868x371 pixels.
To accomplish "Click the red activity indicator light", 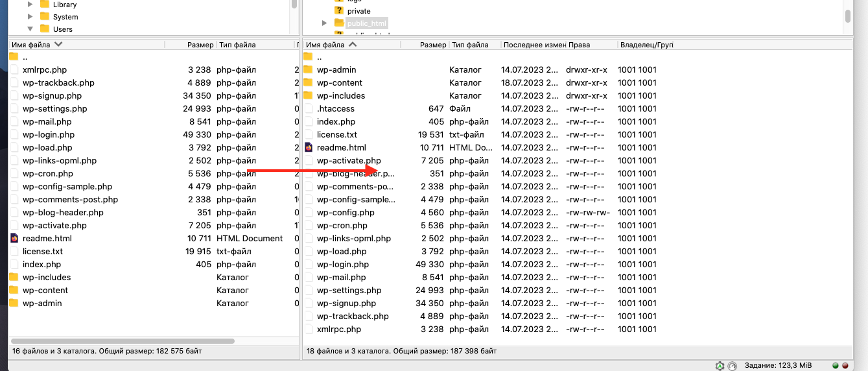I will tap(845, 366).
